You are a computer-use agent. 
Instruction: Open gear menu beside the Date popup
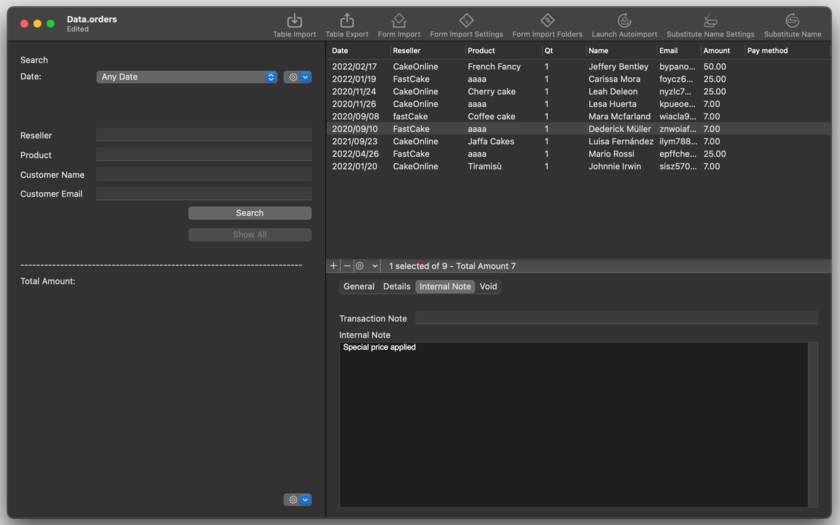coord(297,77)
